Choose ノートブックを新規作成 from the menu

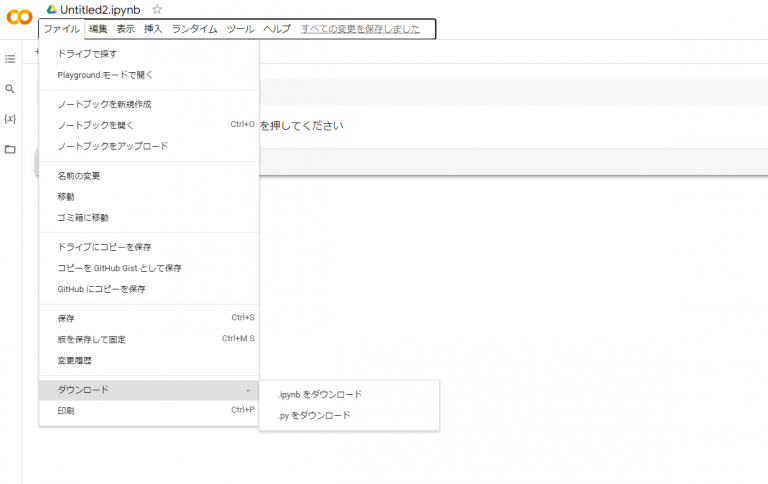click(x=104, y=104)
